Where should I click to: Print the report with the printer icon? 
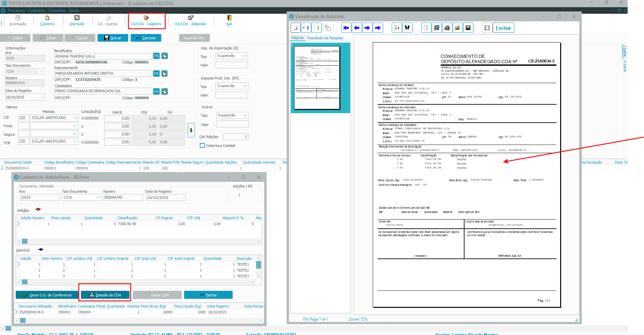447,28
